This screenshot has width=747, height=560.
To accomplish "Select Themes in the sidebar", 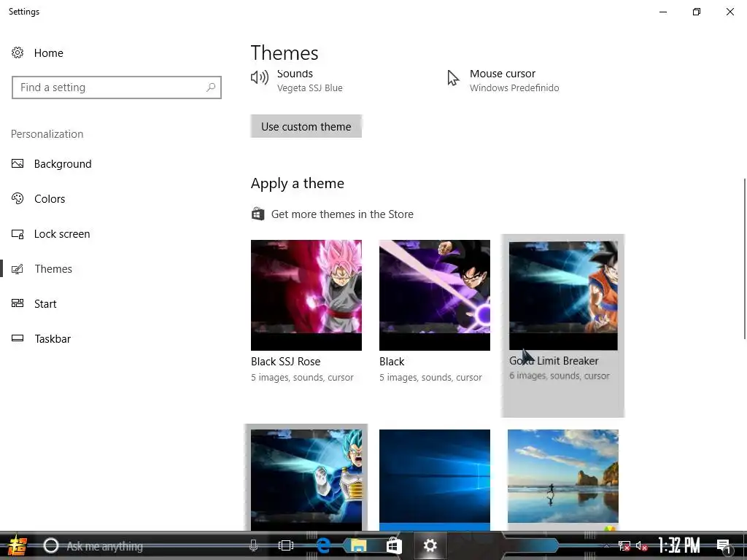I will click(x=53, y=269).
